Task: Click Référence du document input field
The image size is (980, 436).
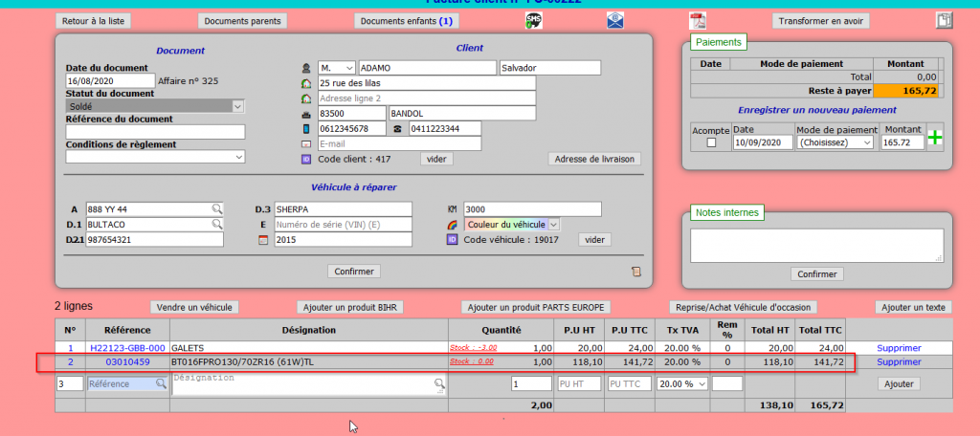Action: (155, 132)
